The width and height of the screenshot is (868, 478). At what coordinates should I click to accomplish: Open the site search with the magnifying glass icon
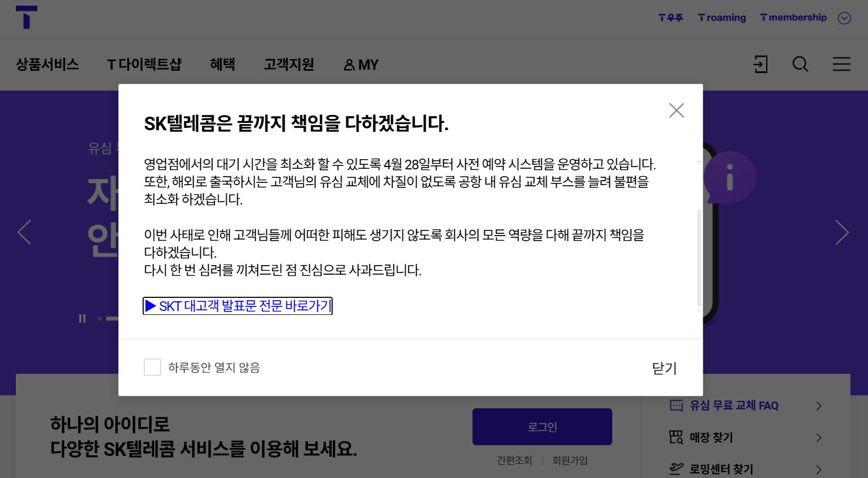click(x=800, y=65)
